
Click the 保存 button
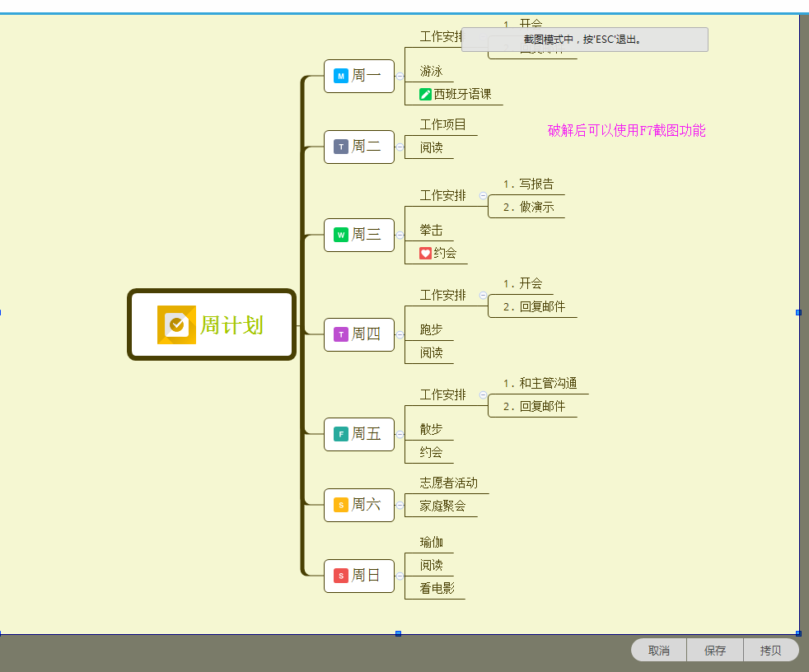713,650
